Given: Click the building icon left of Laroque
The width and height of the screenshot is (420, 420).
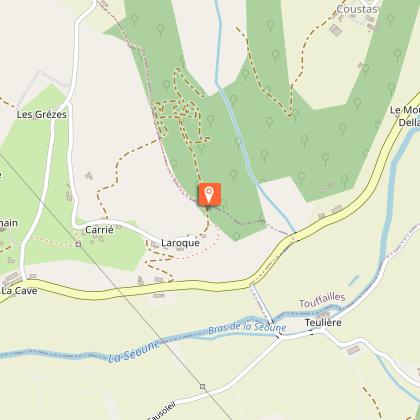Looking at the screenshot, I should [155, 245].
